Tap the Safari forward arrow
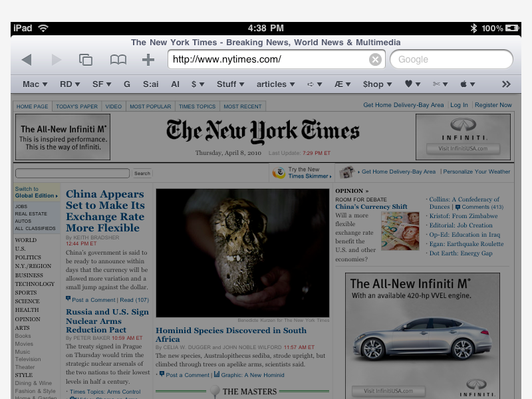Viewport: 532px width, 399px height. [x=57, y=60]
